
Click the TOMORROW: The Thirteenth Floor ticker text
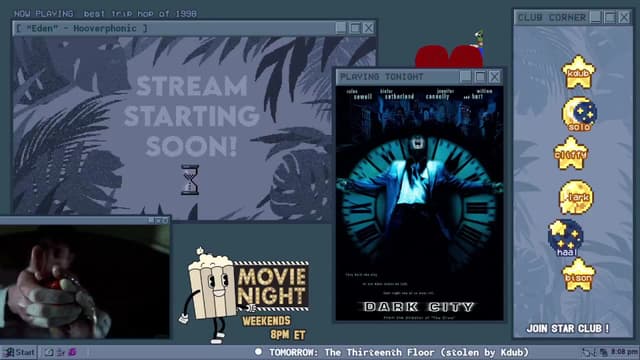coord(398,352)
